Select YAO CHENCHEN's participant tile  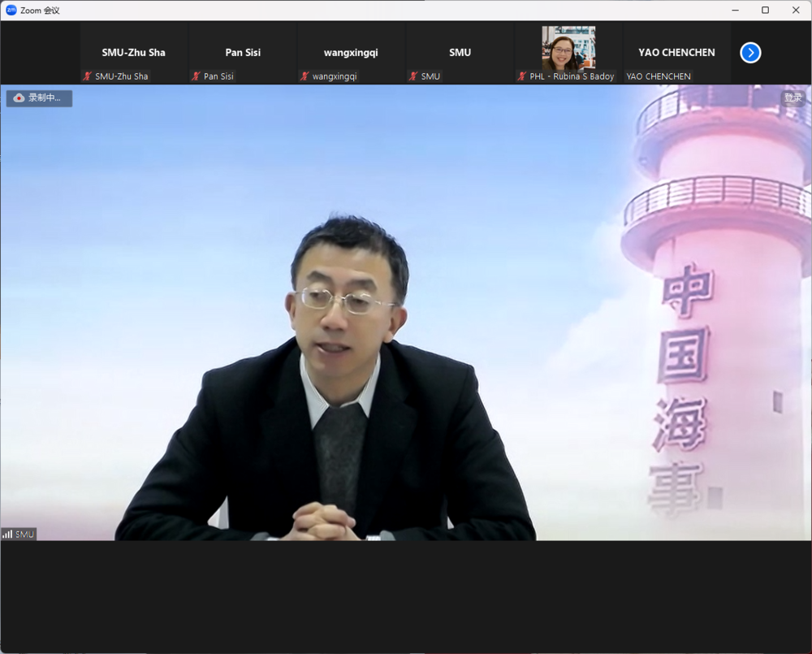click(x=676, y=51)
